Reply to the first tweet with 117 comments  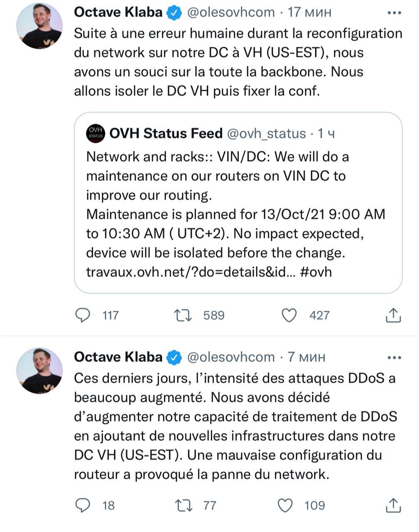click(x=82, y=315)
